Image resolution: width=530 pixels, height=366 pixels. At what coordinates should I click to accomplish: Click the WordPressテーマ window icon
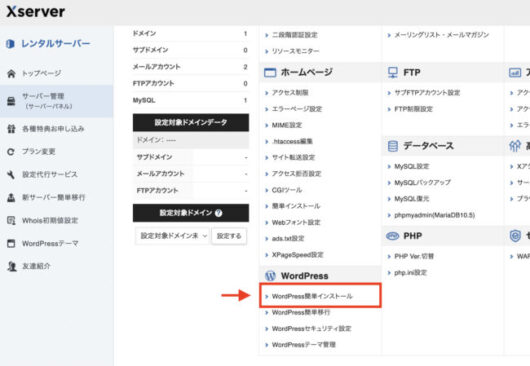point(11,243)
